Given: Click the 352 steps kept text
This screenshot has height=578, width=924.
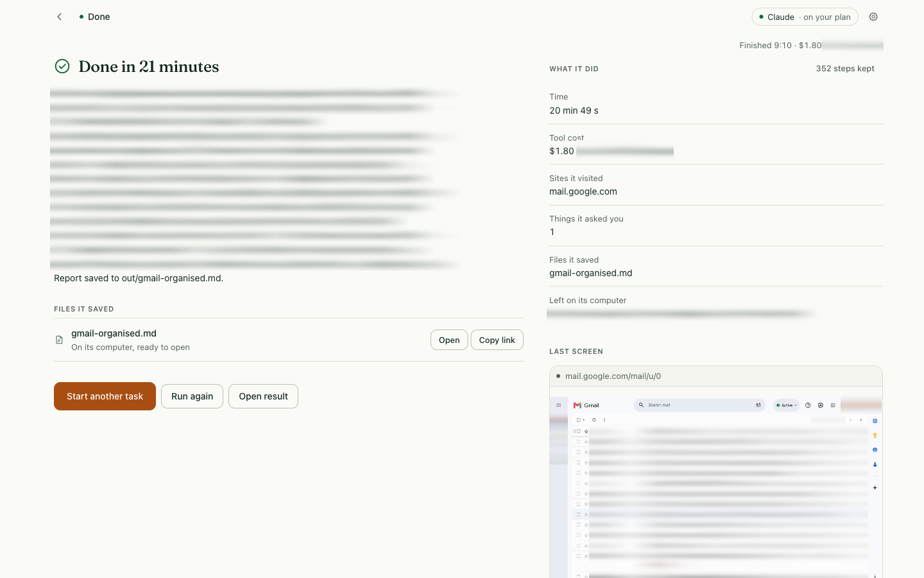Looking at the screenshot, I should click(845, 69).
